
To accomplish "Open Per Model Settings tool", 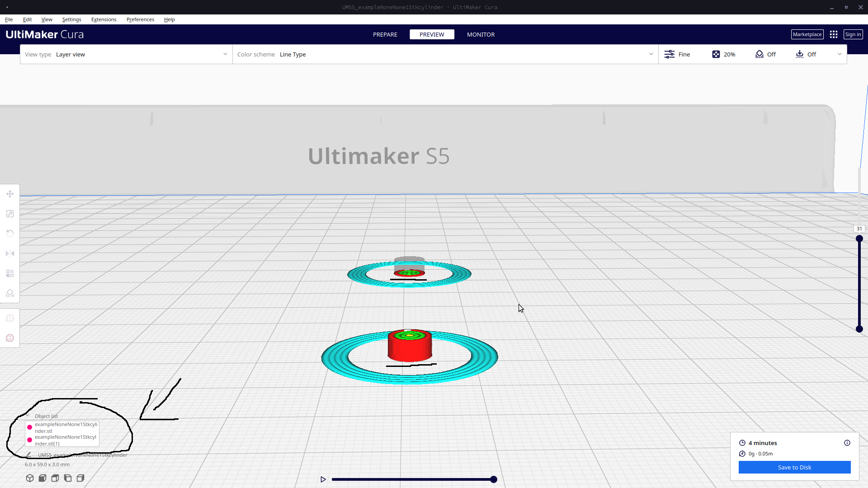I will click(10, 273).
